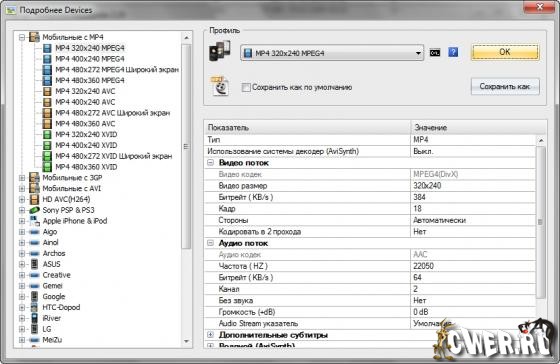The image size is (560, 364).
Task: Click the MP4 320x240 AVC icon
Action: (47, 91)
